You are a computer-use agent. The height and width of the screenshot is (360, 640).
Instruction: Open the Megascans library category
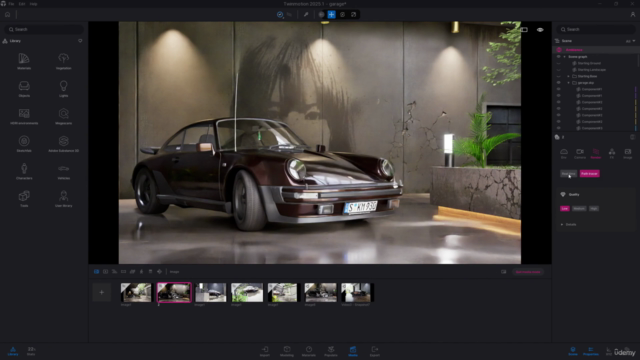pyautogui.click(x=63, y=116)
